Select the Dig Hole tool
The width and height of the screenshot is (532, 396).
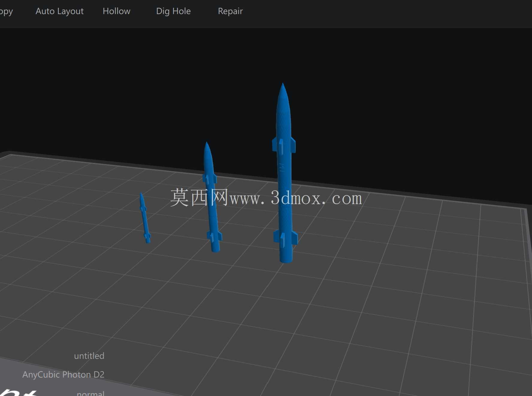click(x=173, y=11)
